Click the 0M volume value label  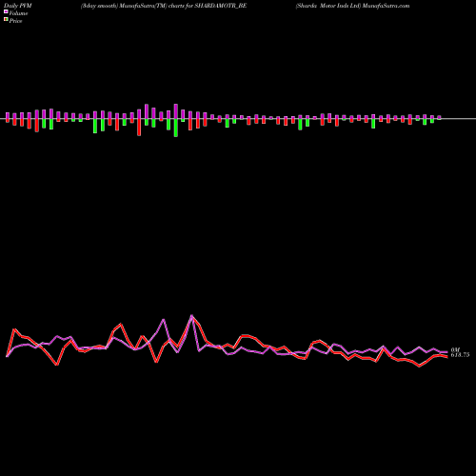[x=455, y=349]
